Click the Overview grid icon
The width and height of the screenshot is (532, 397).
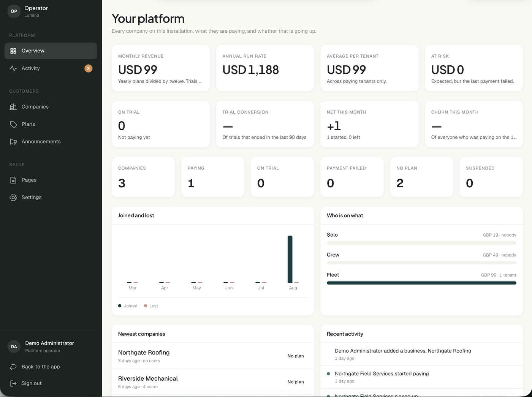click(13, 51)
